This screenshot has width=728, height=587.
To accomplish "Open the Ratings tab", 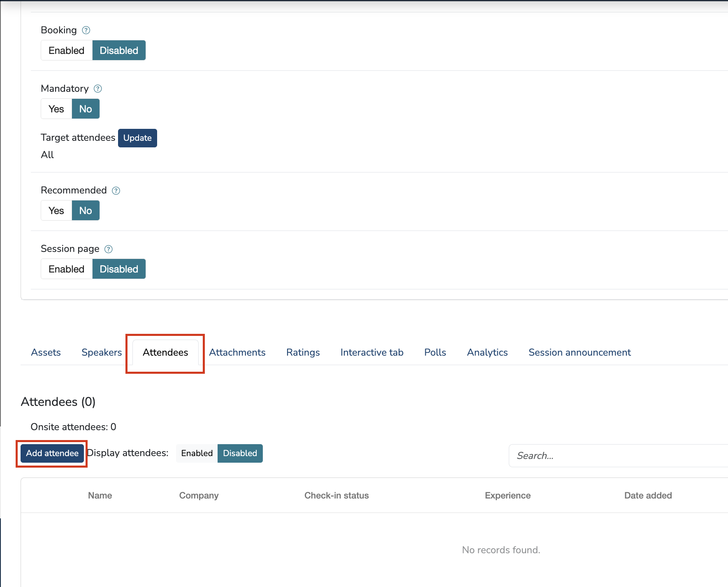I will pyautogui.click(x=303, y=352).
